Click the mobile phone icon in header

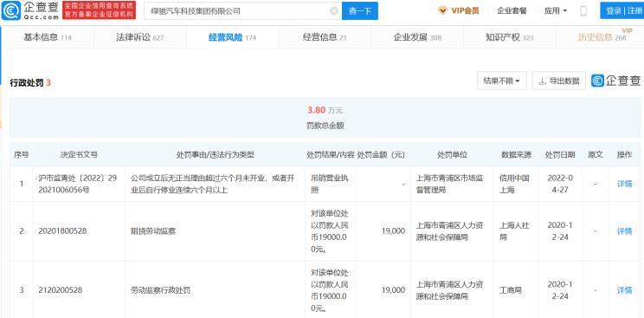point(583,11)
